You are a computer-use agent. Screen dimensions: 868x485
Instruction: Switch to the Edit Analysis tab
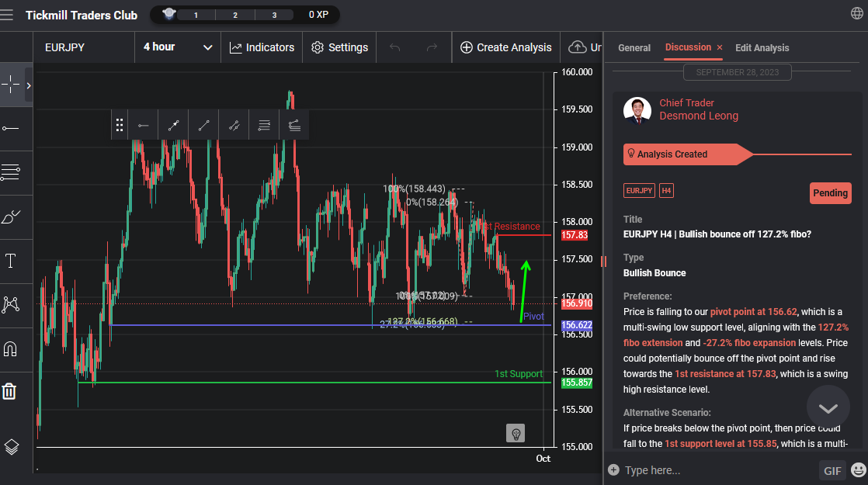coord(762,48)
